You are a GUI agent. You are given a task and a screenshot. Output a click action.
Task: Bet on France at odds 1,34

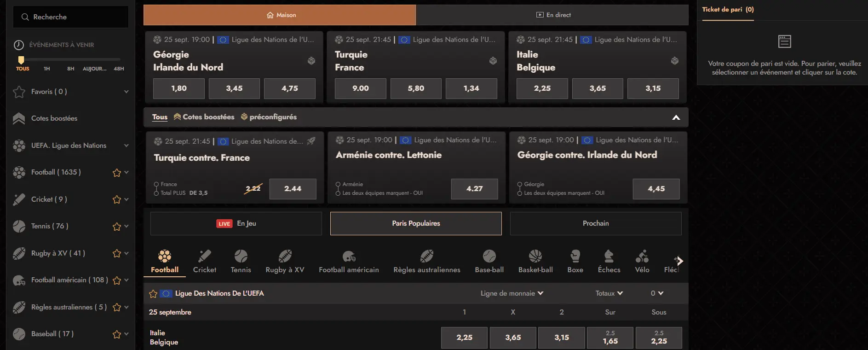[471, 88]
